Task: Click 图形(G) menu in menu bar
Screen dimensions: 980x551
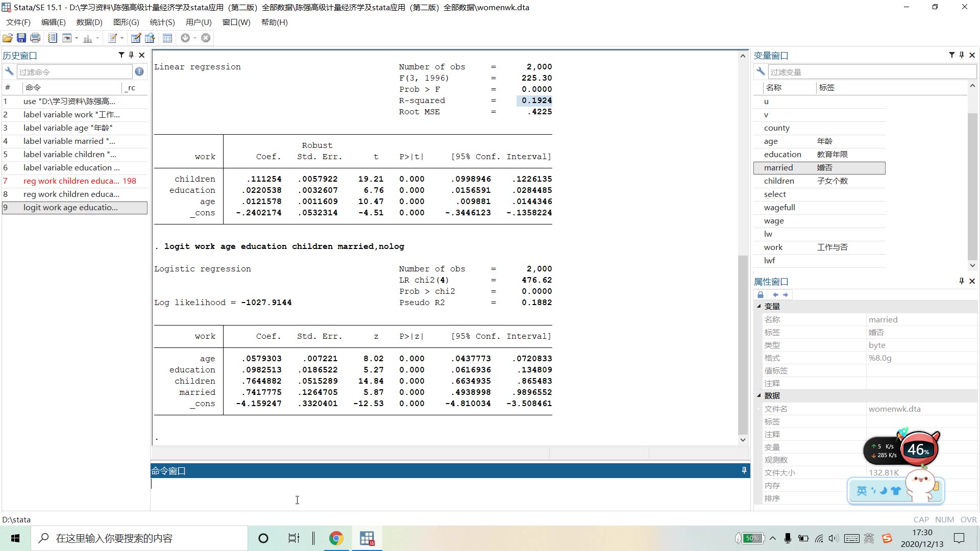Action: point(126,22)
